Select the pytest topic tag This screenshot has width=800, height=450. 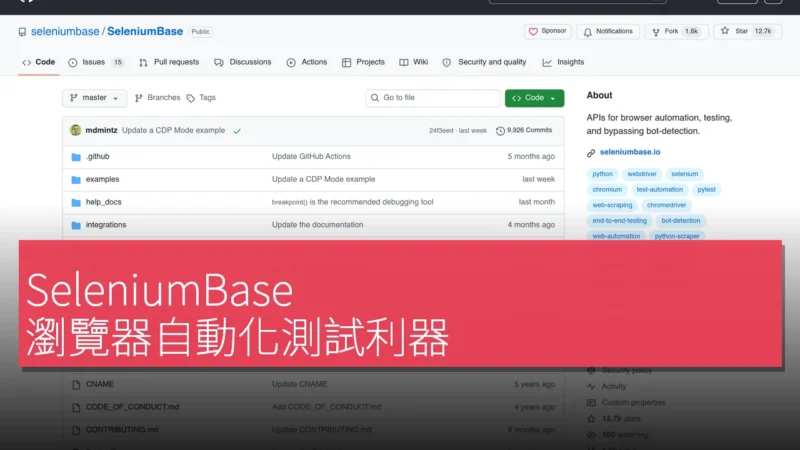point(707,190)
